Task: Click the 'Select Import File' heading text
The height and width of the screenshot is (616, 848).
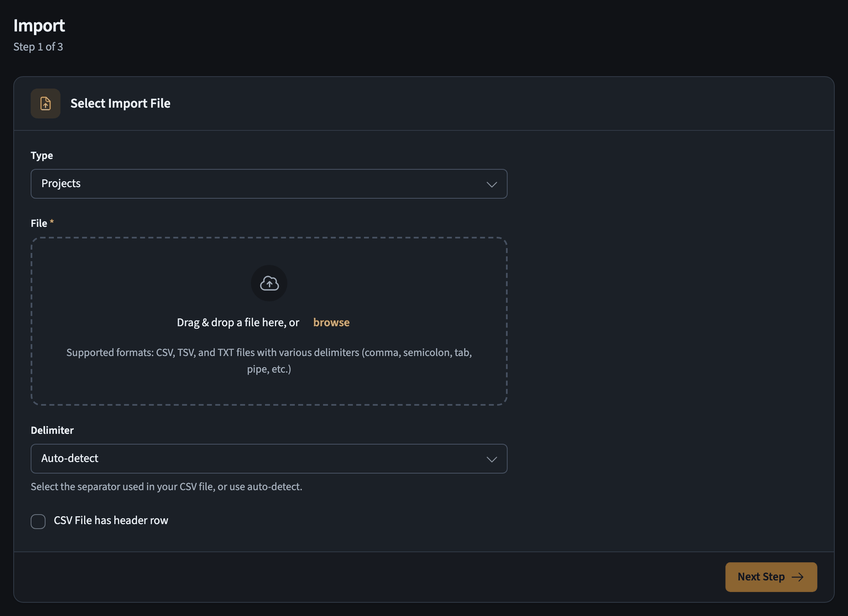Action: pyautogui.click(x=120, y=103)
